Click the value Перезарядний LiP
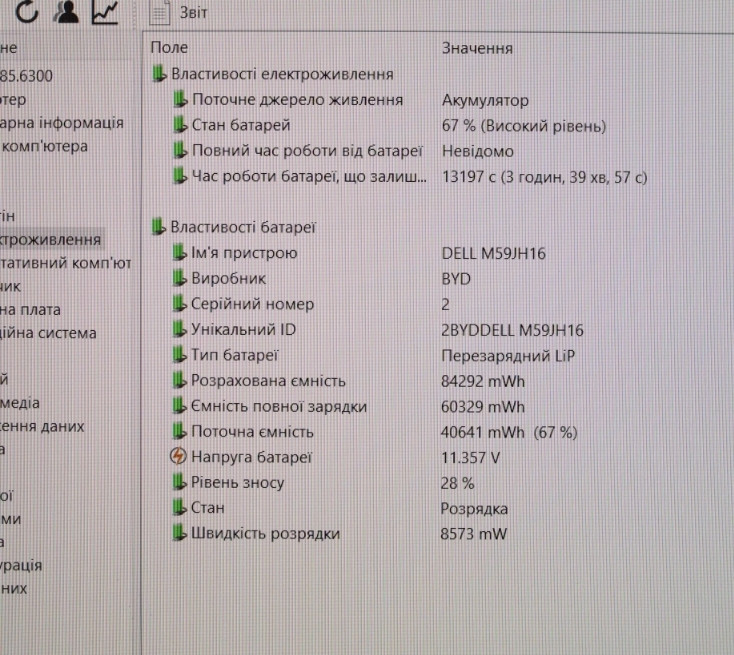The height and width of the screenshot is (655, 734). 508,356
